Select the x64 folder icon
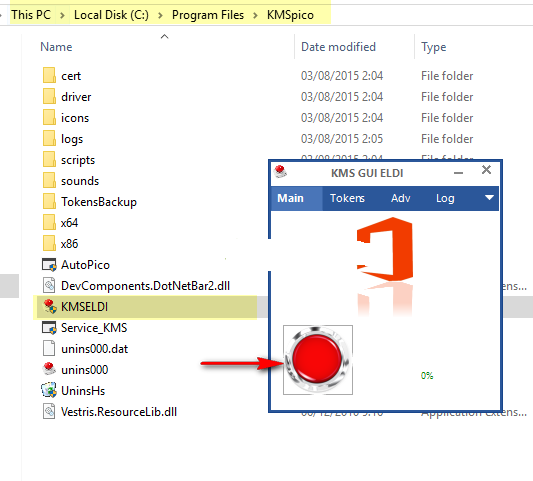 (49, 223)
